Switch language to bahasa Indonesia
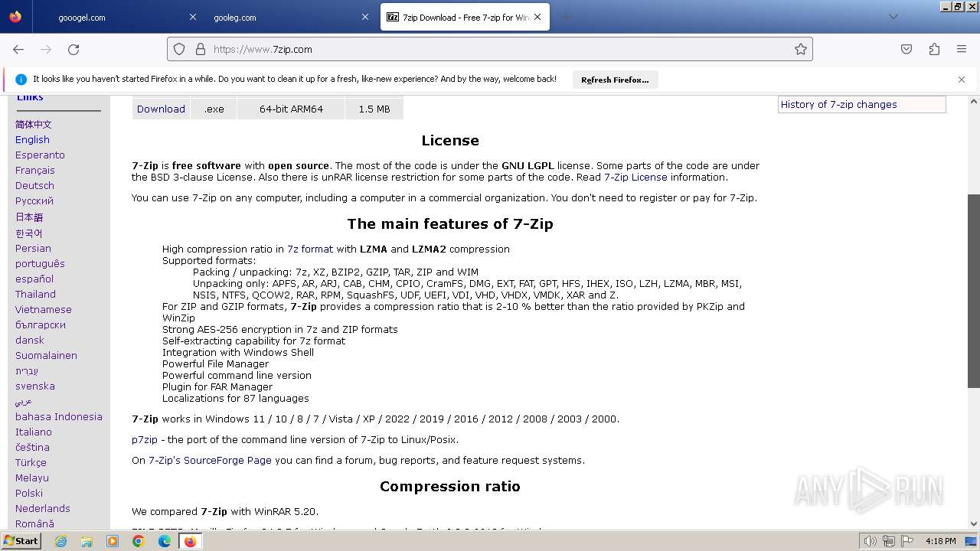Viewport: 980px width, 551px height. 59,416
